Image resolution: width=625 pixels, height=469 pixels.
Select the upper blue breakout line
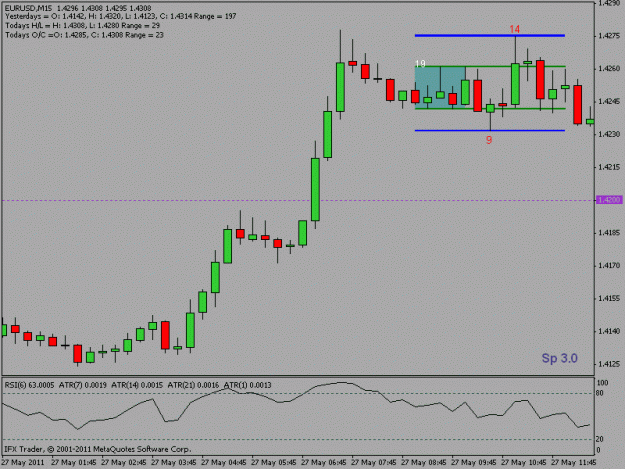point(490,36)
